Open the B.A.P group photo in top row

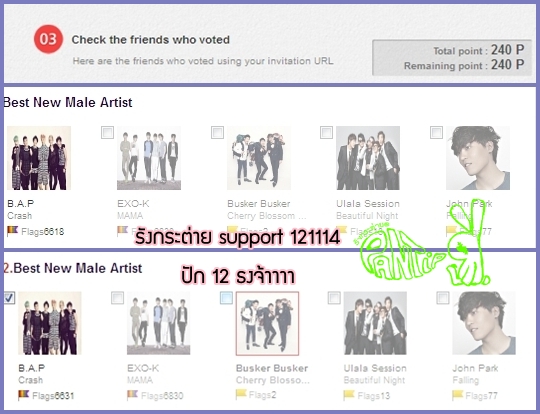click(39, 158)
